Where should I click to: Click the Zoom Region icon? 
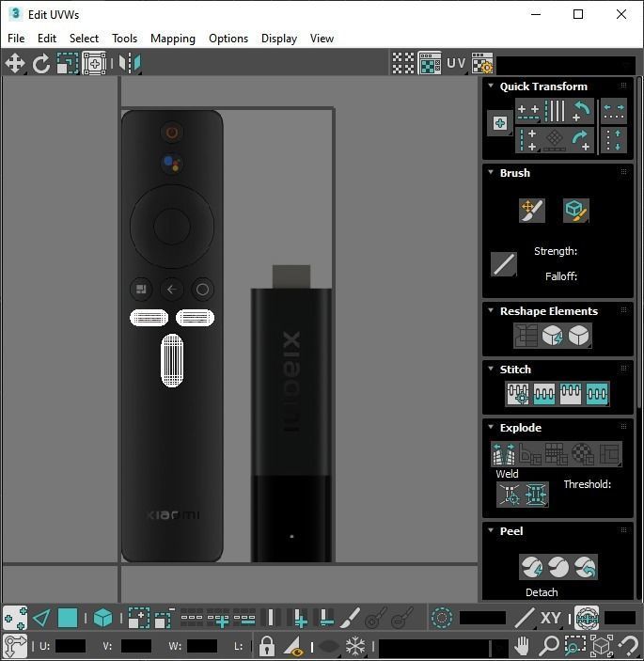pos(575,645)
